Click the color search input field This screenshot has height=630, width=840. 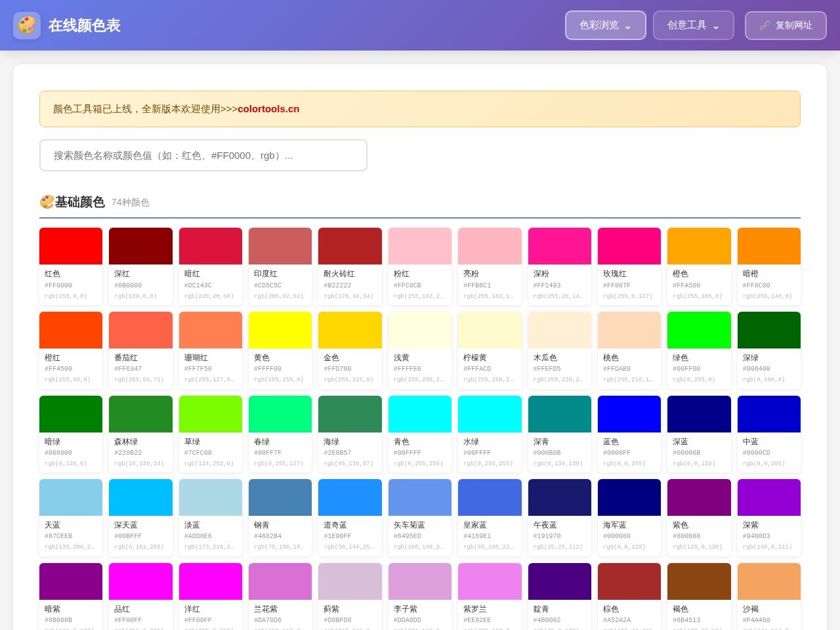203,156
